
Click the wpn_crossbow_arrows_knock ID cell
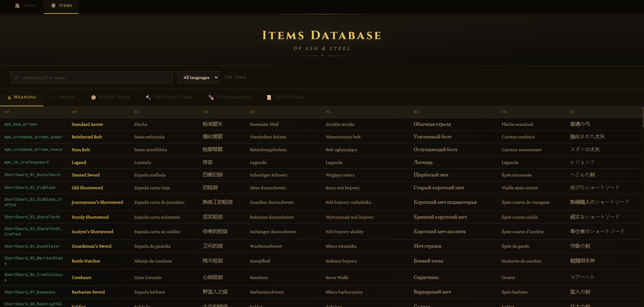pyautogui.click(x=33, y=149)
